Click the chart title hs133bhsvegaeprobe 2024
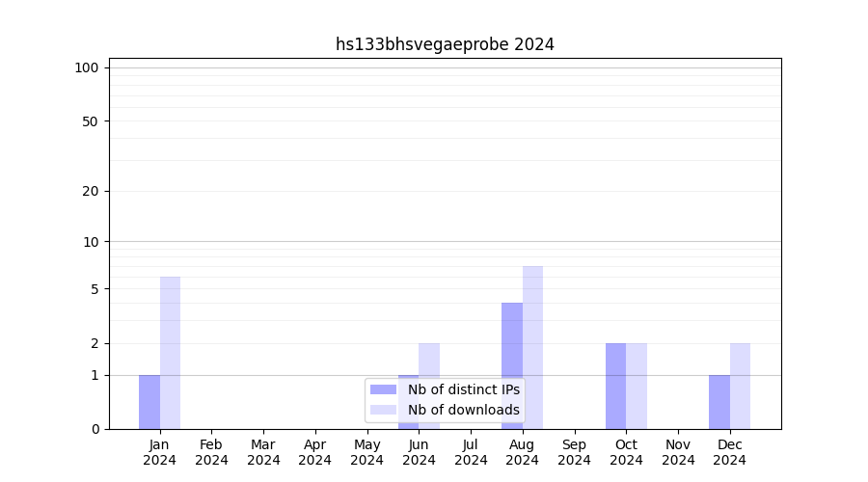Viewport: 868px width, 482px height. (x=445, y=44)
